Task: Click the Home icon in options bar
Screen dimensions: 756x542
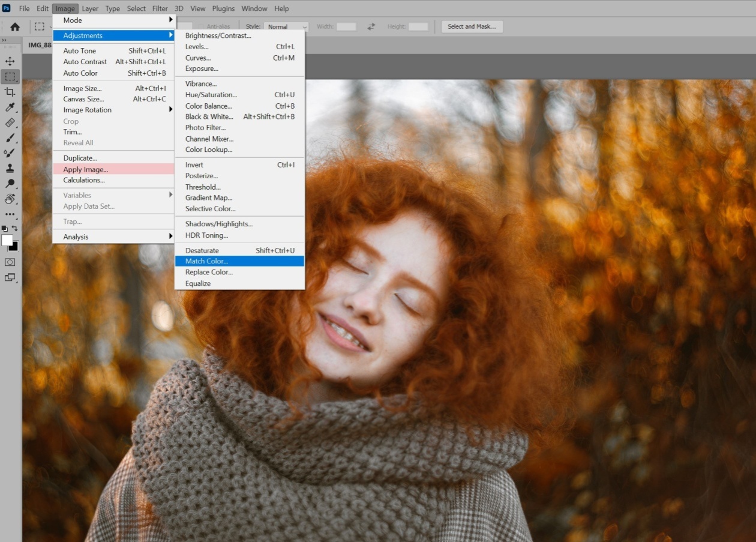Action: (15, 26)
